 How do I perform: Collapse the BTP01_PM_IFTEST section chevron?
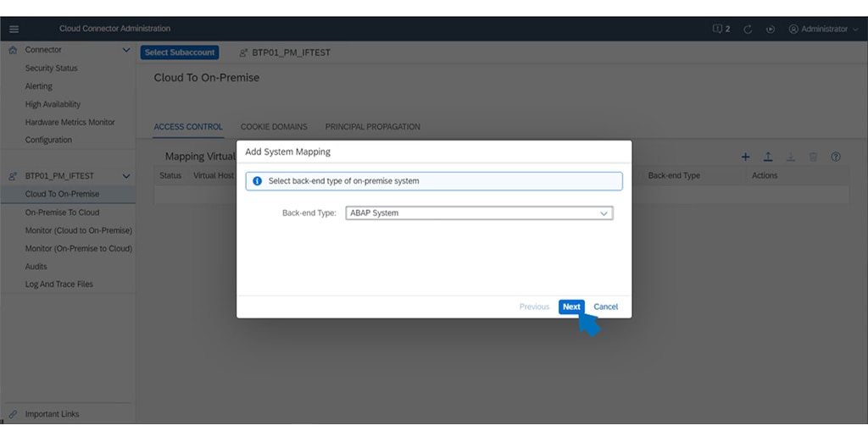126,176
